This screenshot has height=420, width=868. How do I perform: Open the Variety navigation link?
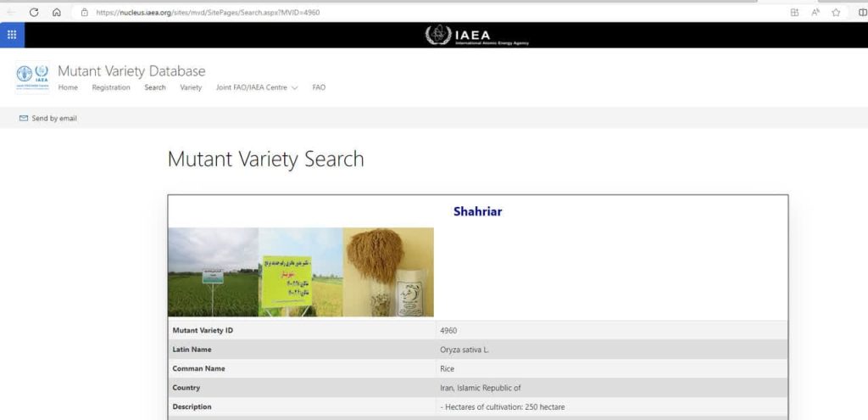(x=191, y=87)
